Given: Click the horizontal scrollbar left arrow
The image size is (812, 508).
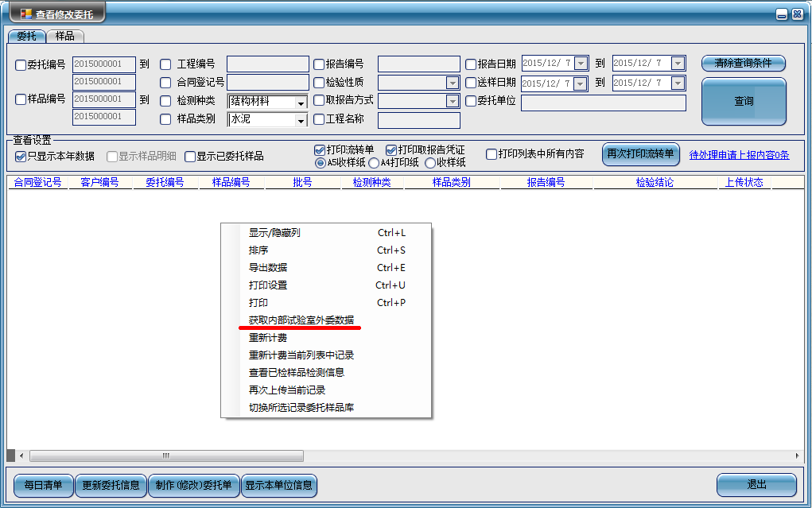Looking at the screenshot, I should click(21, 456).
